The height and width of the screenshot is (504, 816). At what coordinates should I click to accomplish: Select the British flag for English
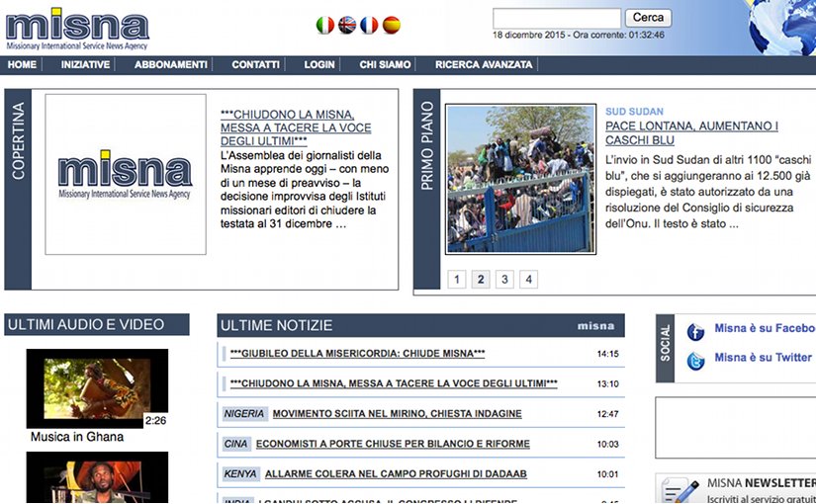[x=347, y=25]
